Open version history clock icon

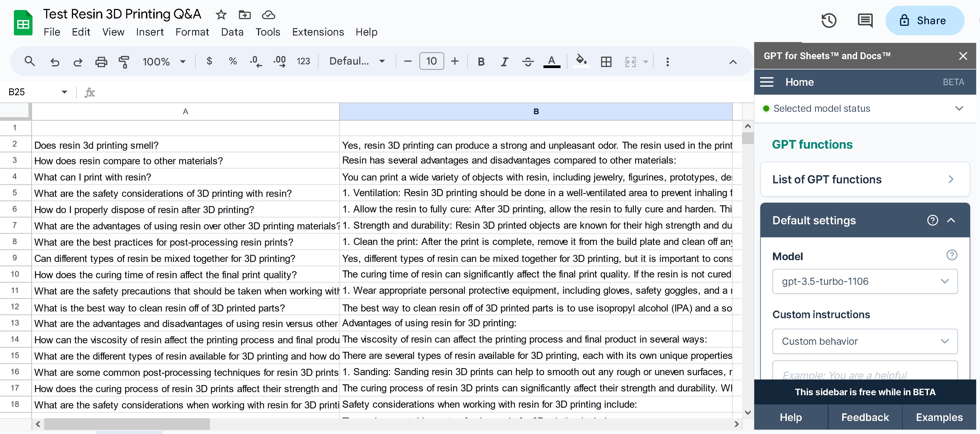tap(829, 21)
